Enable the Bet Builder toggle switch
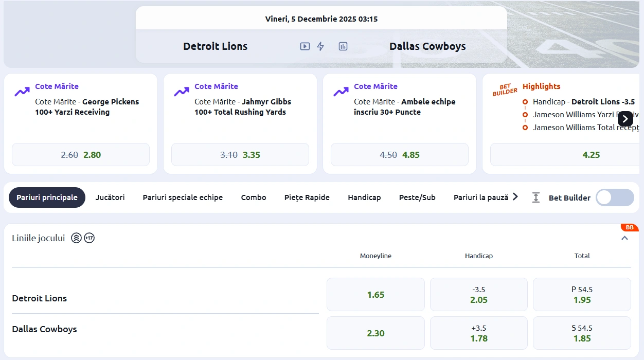Screen dimensions: 644x360 pos(615,197)
